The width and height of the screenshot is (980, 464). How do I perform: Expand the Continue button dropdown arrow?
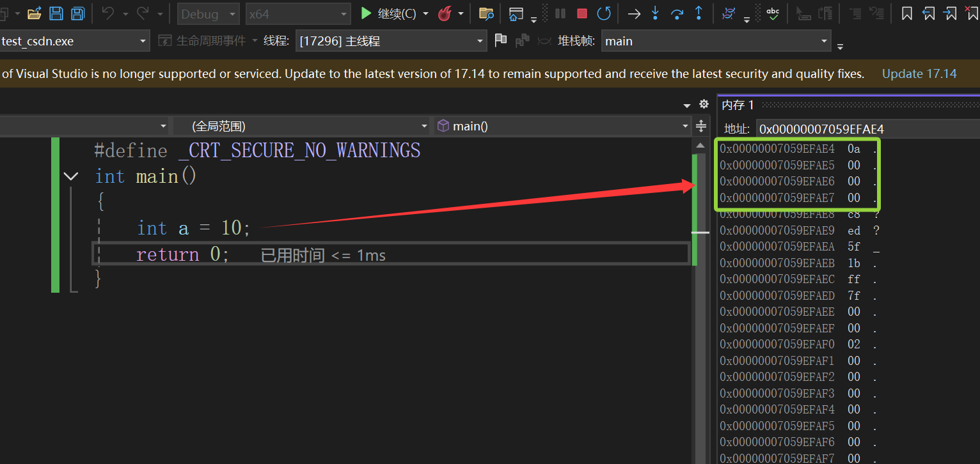pos(426,13)
